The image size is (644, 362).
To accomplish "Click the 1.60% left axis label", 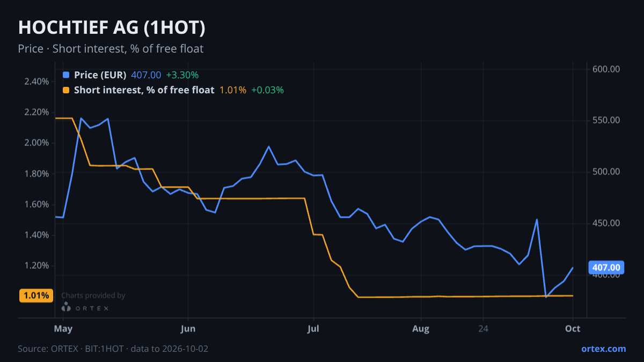I will tap(36, 204).
